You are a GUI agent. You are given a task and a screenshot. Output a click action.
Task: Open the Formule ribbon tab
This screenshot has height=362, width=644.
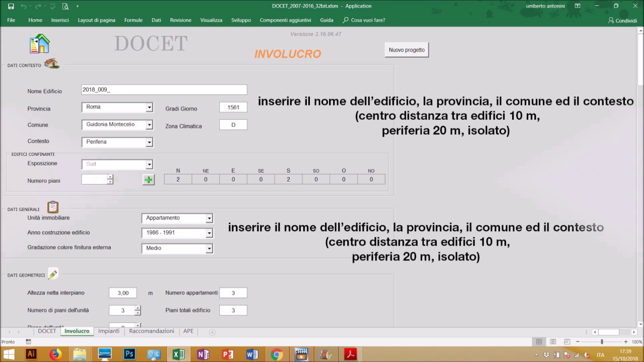(133, 20)
